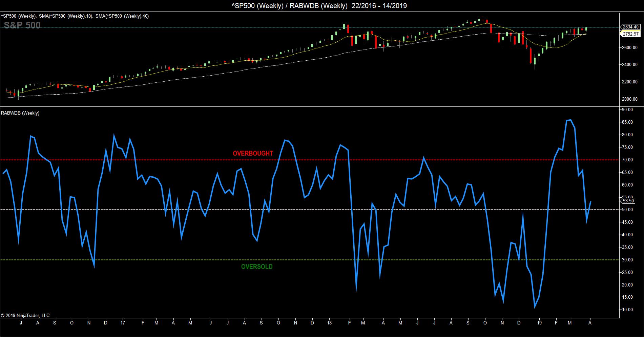Click the S&P 500 watermark text
This screenshot has height=337, width=644.
point(22,25)
